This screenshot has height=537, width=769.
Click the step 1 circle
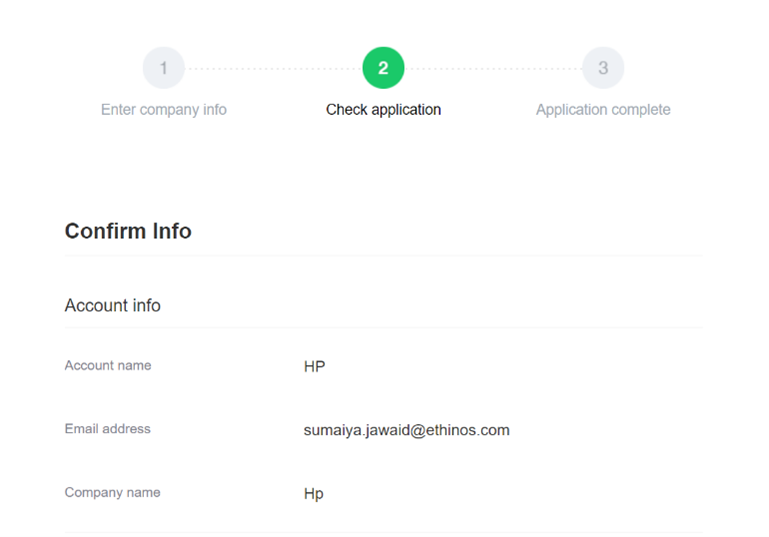[x=164, y=69]
